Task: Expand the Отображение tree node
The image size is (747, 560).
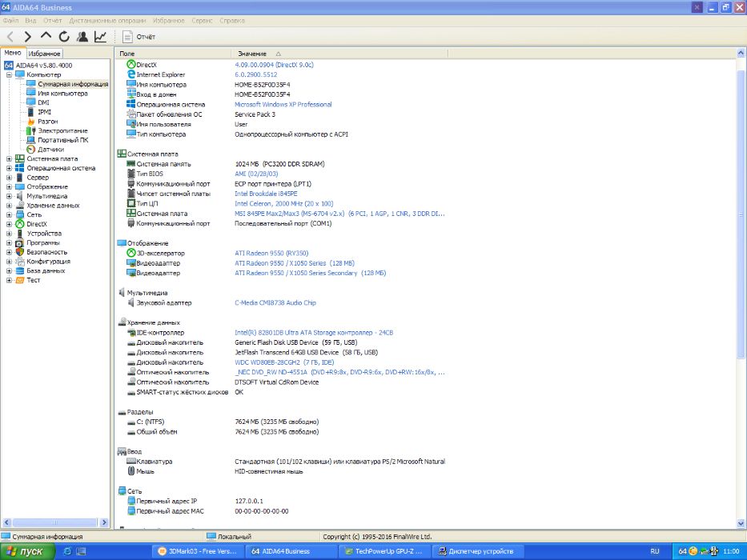Action: (x=9, y=186)
